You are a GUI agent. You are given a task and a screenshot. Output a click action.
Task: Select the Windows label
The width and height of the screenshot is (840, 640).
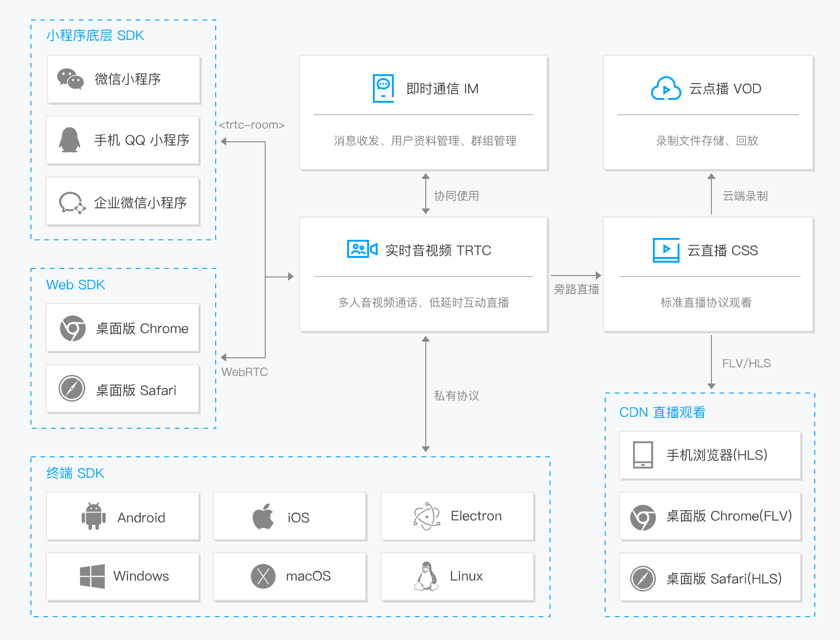[x=141, y=576]
